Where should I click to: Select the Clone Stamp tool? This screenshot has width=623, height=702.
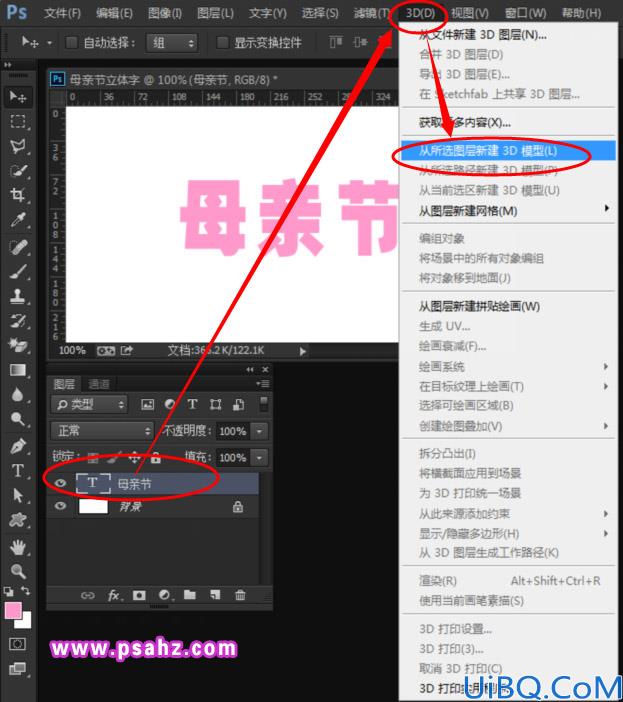coord(18,296)
